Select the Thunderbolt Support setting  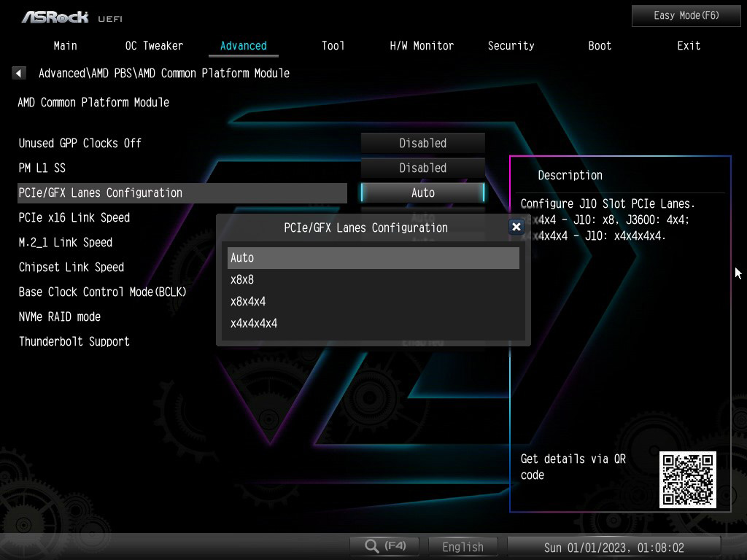point(74,341)
